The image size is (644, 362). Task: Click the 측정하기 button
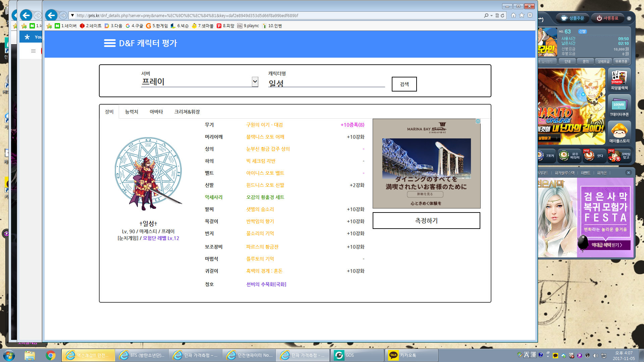click(426, 221)
